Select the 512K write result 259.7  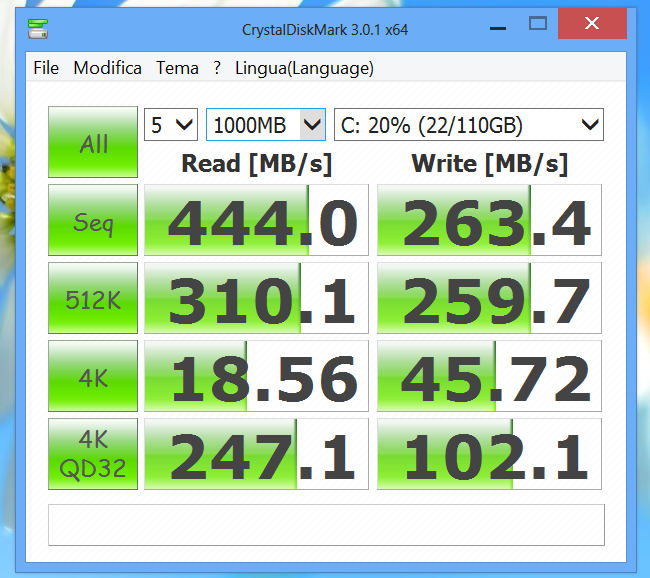pos(489,298)
